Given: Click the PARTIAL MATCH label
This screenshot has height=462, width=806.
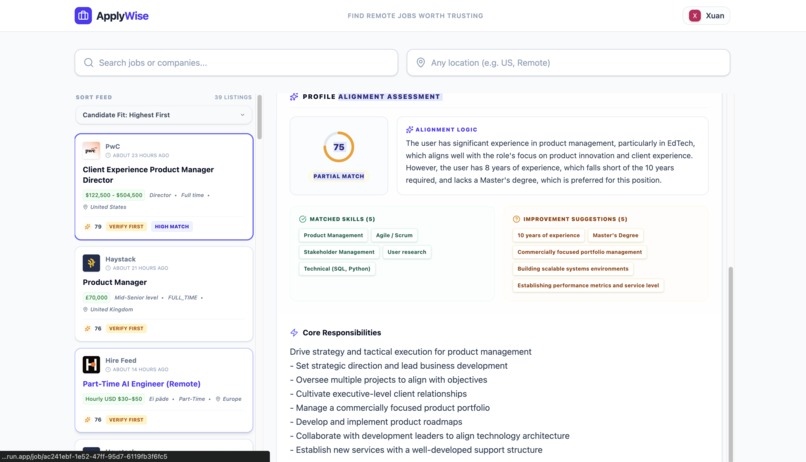Looking at the screenshot, I should coord(339,176).
